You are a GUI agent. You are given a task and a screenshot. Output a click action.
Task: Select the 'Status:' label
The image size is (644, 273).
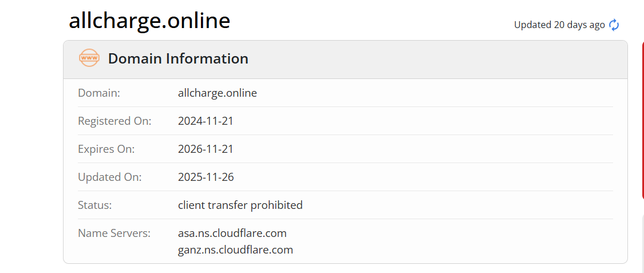(x=95, y=205)
